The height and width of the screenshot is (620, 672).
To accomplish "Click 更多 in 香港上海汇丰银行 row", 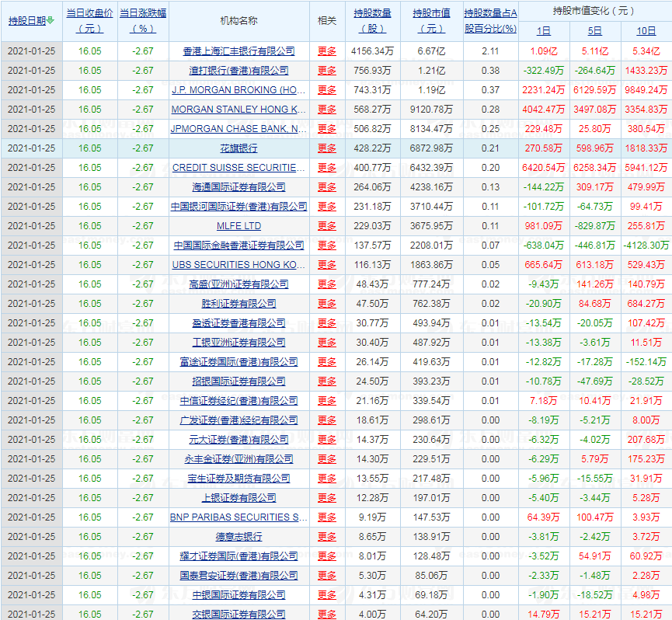I will pyautogui.click(x=327, y=51).
